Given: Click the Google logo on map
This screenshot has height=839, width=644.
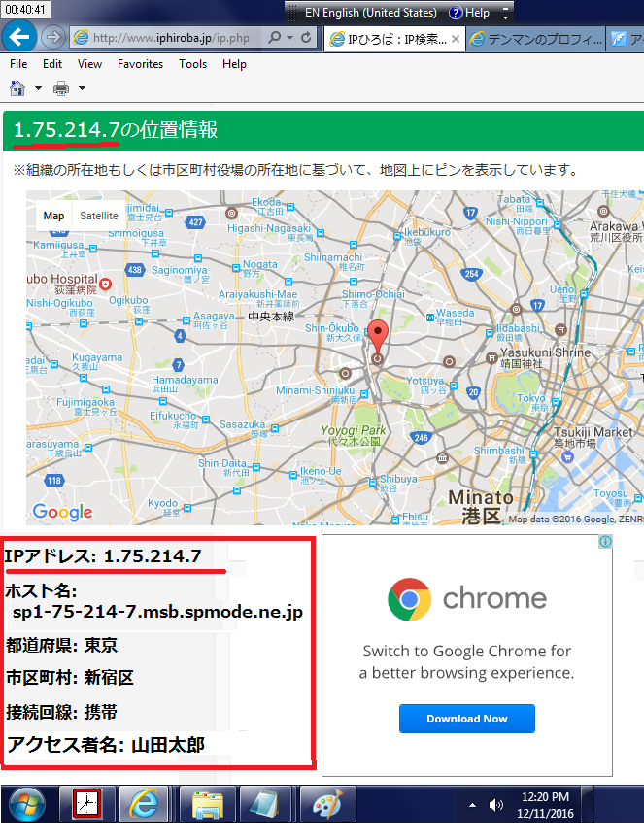Looking at the screenshot, I should [62, 512].
